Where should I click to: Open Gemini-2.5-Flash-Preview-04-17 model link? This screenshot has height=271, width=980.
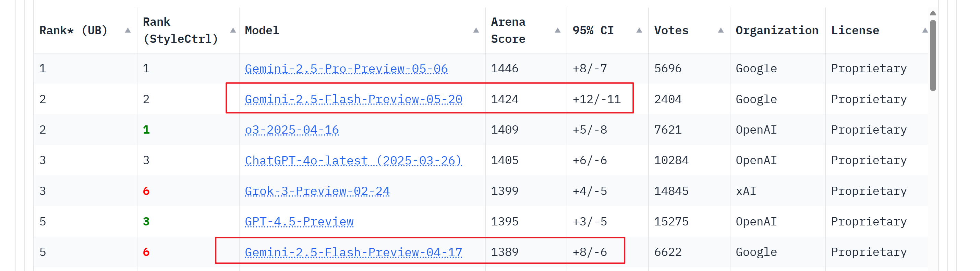click(353, 252)
